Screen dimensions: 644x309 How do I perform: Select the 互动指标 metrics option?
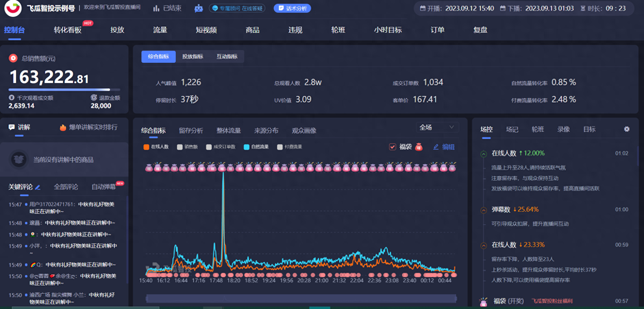click(227, 57)
